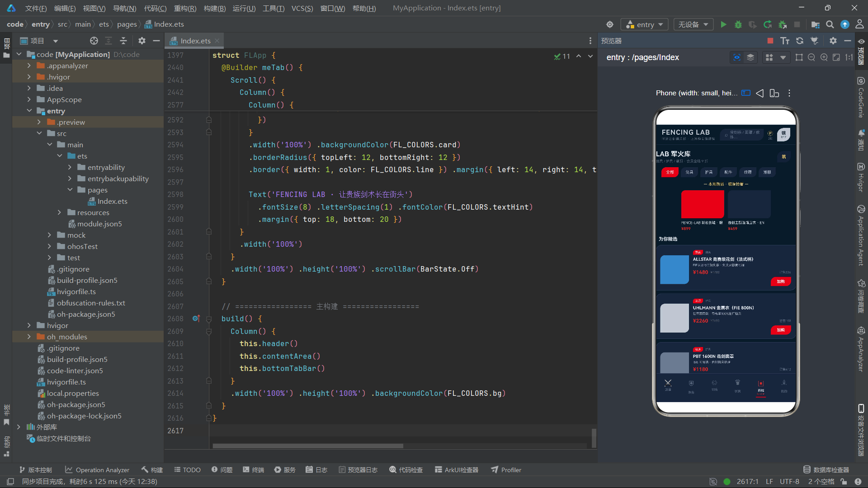Open user account profile icon
This screenshot has height=488, width=868.
[859, 24]
